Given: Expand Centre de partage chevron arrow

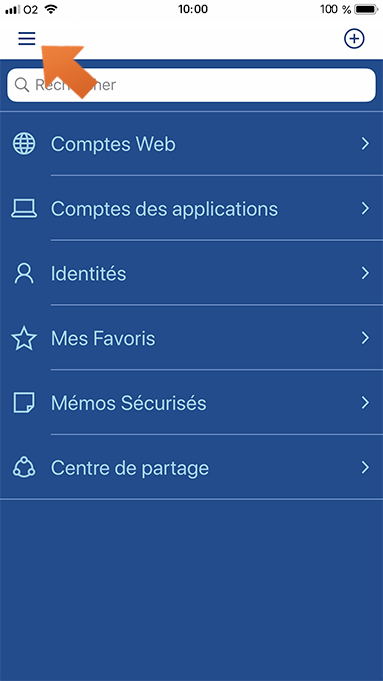Looking at the screenshot, I should pyautogui.click(x=365, y=467).
